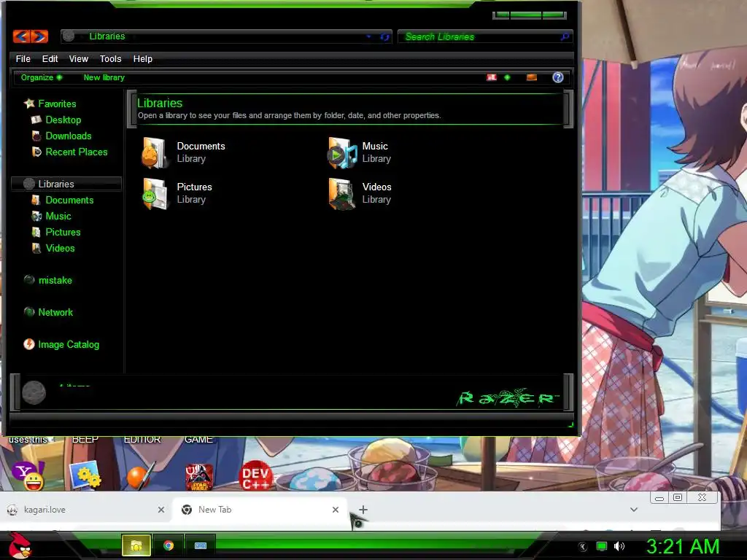
Task: Show hidden tray icons arrow
Action: [583, 547]
